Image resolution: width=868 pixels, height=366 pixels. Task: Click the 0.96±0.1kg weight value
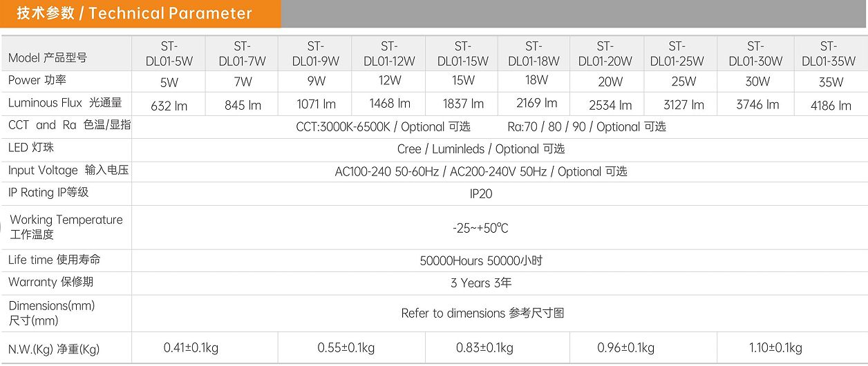[626, 348]
